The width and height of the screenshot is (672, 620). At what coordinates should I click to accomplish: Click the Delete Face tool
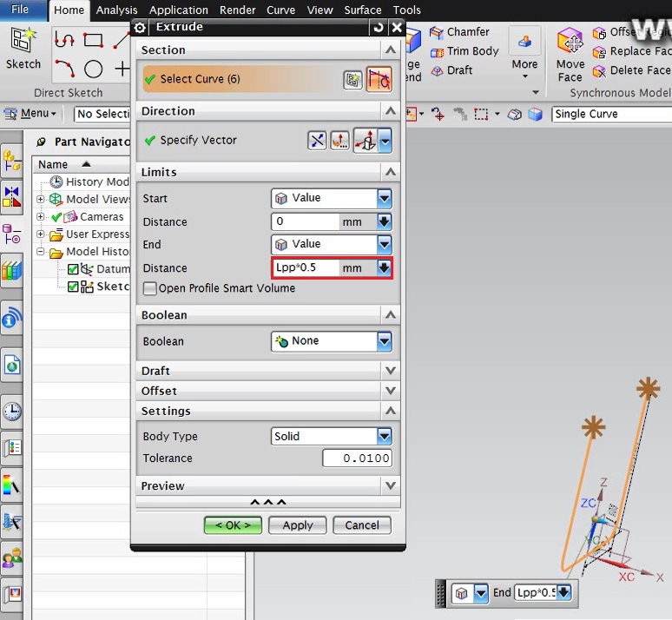point(632,70)
